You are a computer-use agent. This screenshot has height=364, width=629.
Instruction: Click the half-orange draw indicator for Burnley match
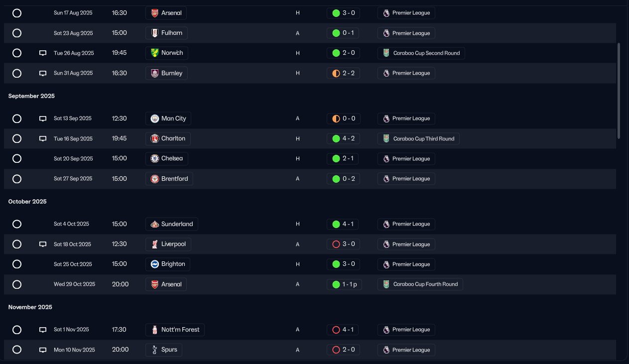tap(336, 73)
